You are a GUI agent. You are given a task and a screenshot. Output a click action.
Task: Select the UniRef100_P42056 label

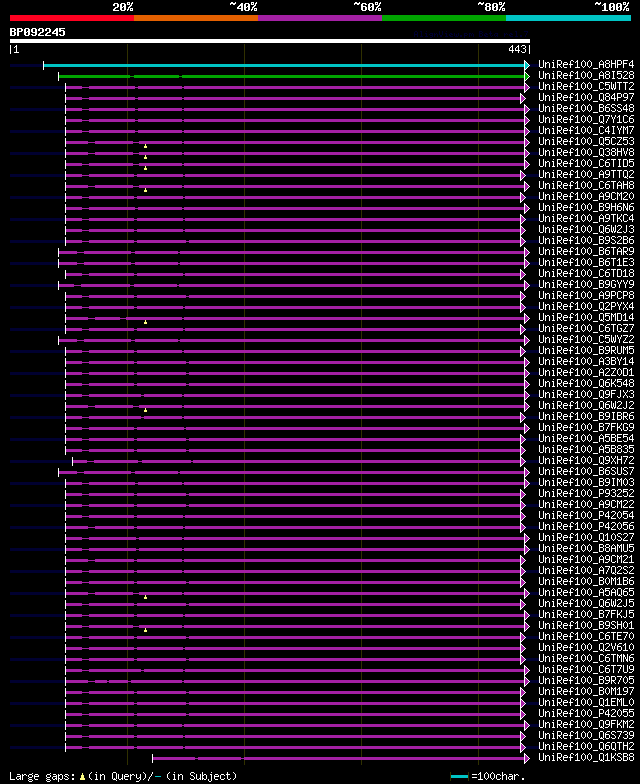point(586,526)
